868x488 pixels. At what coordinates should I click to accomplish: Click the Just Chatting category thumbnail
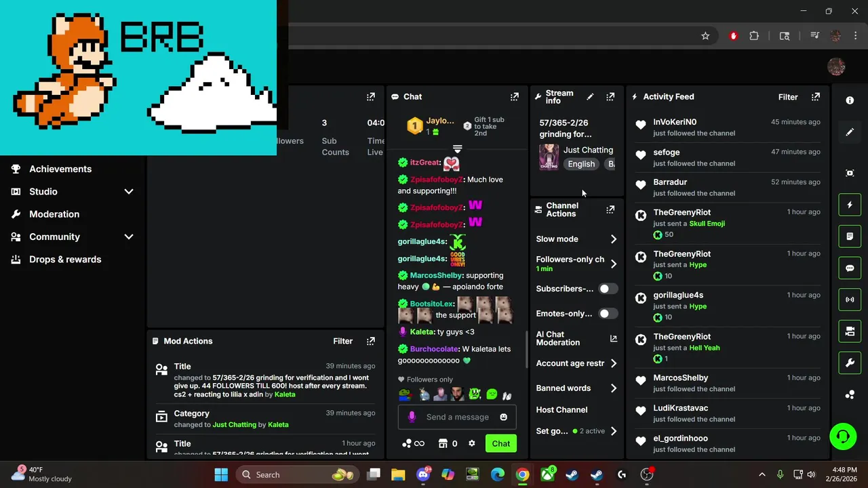[x=549, y=157]
